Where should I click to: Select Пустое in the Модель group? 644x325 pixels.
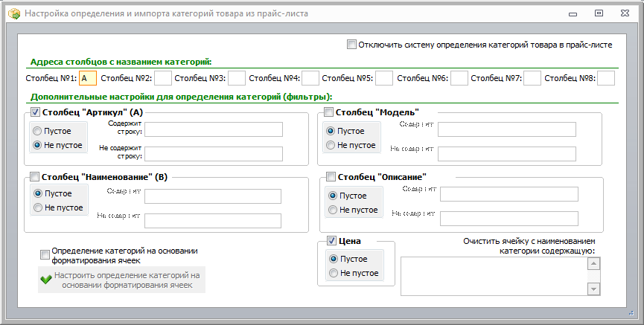[331, 131]
